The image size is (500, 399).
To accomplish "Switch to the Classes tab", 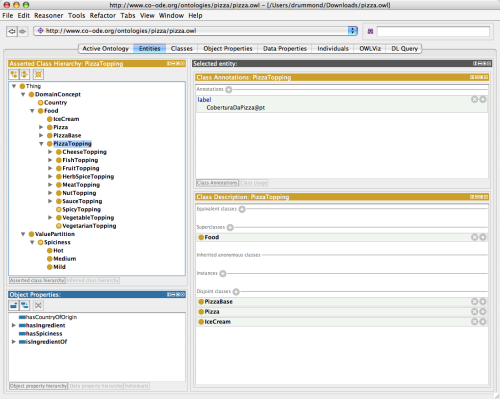I will click(182, 49).
